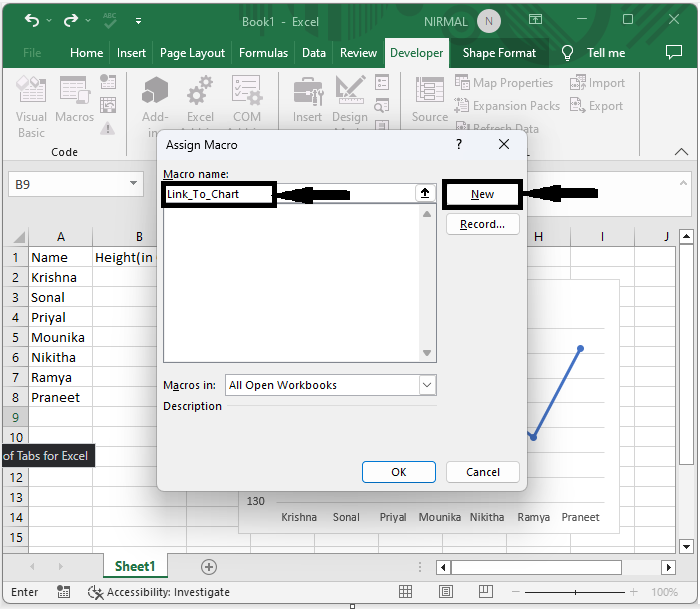Image resolution: width=700 pixels, height=609 pixels.
Task: Collapse the ribbon with the chevron
Action: tap(681, 151)
